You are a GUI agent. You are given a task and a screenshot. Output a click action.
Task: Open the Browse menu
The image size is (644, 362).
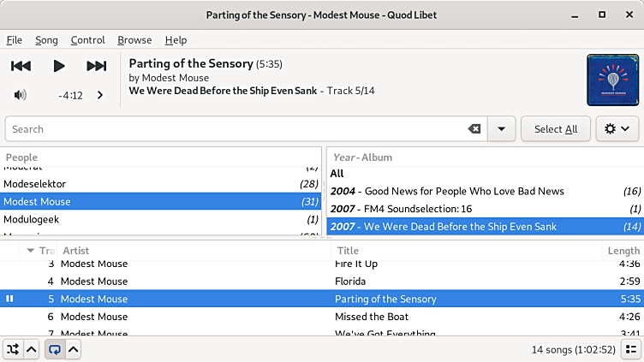[x=134, y=40]
